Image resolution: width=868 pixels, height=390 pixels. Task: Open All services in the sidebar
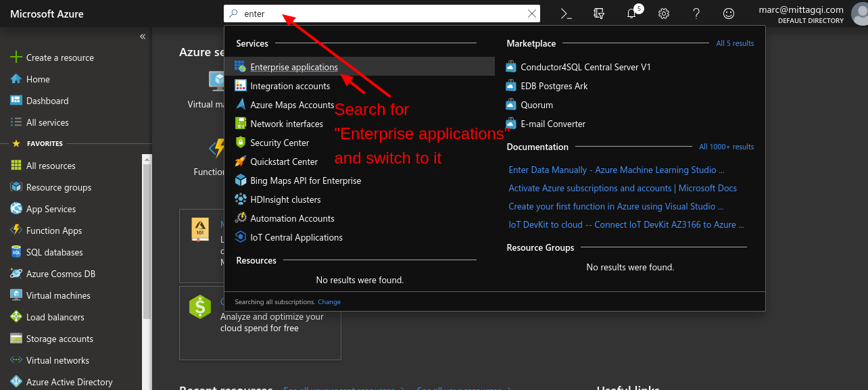[x=47, y=122]
